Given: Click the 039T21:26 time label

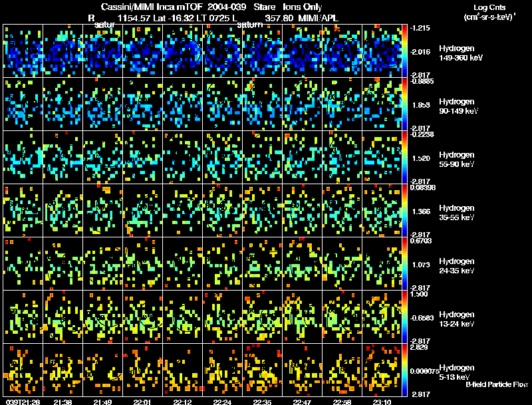Looking at the screenshot, I should click(23, 402).
